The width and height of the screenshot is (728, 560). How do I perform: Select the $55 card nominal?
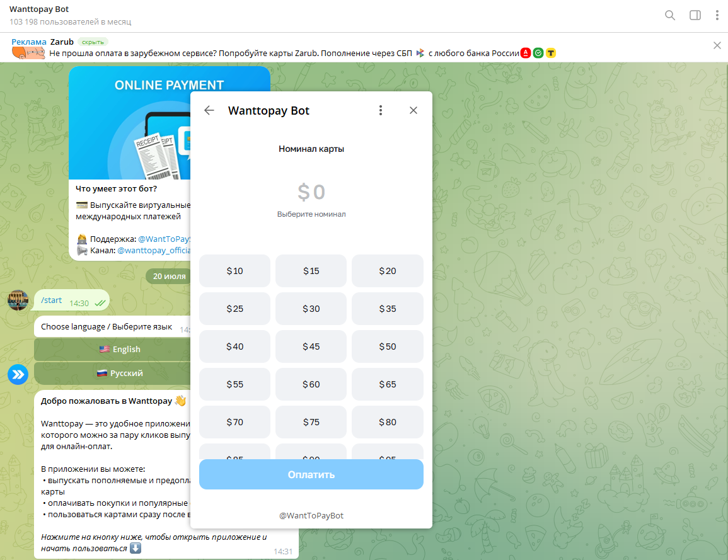[x=234, y=384]
